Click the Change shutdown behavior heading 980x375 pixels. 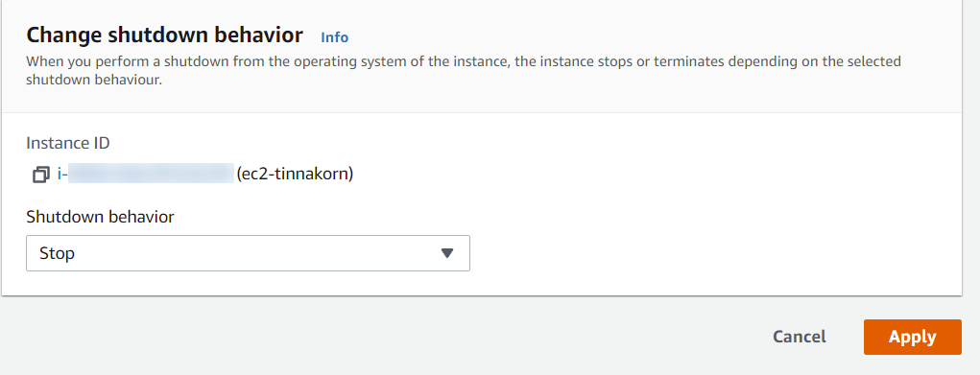tap(164, 35)
